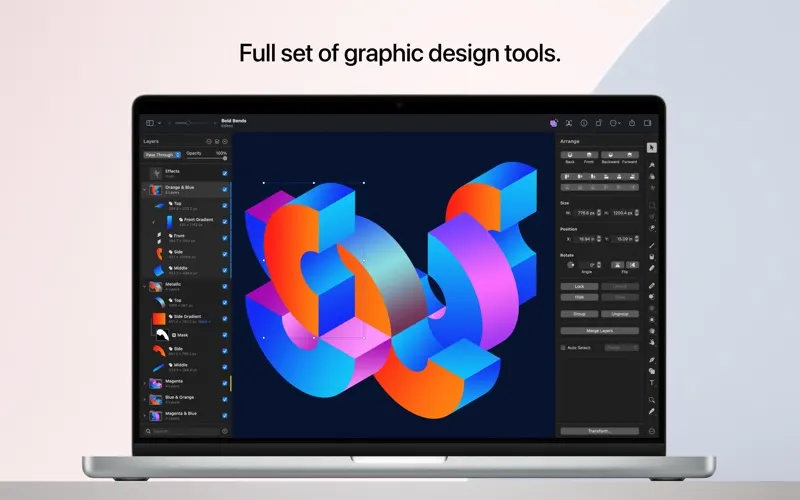
Task: Toggle visibility of Side Gradient layer
Action: tap(224, 319)
